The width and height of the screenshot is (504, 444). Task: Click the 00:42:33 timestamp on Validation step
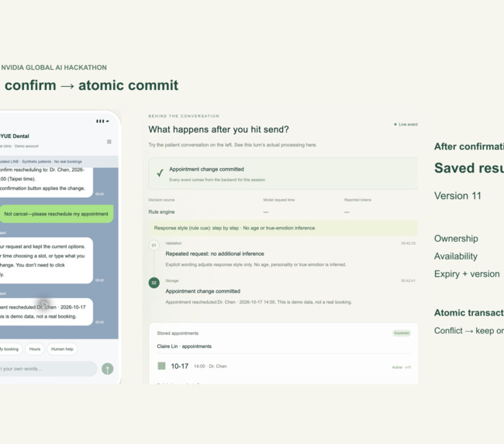click(408, 243)
